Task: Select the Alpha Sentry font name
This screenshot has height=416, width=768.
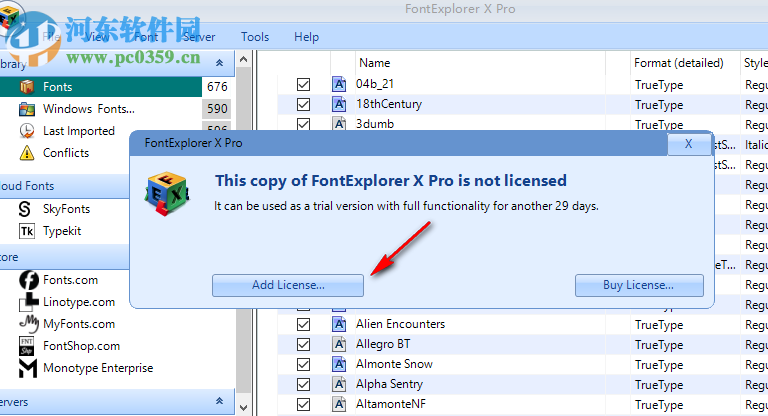Action: tap(389, 384)
